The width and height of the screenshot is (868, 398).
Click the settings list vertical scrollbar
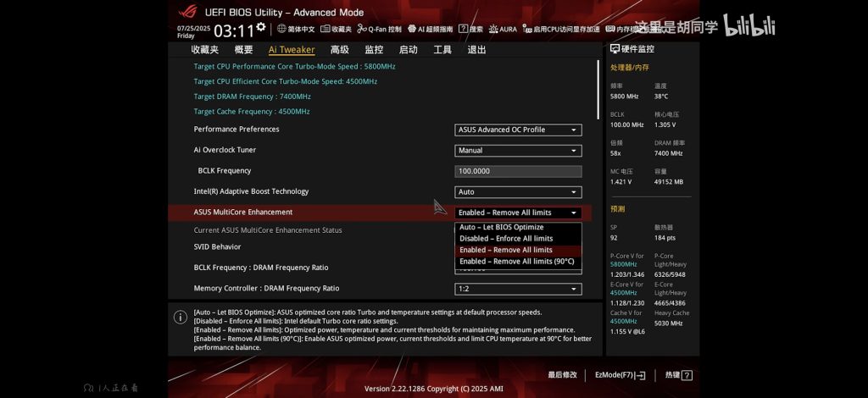(x=598, y=89)
